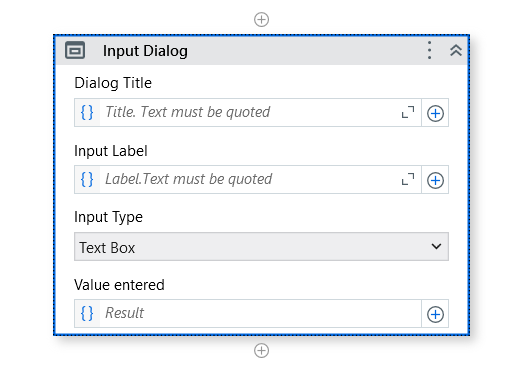The width and height of the screenshot is (521, 376).
Task: Click the plus button beside Input Label
Action: click(435, 180)
